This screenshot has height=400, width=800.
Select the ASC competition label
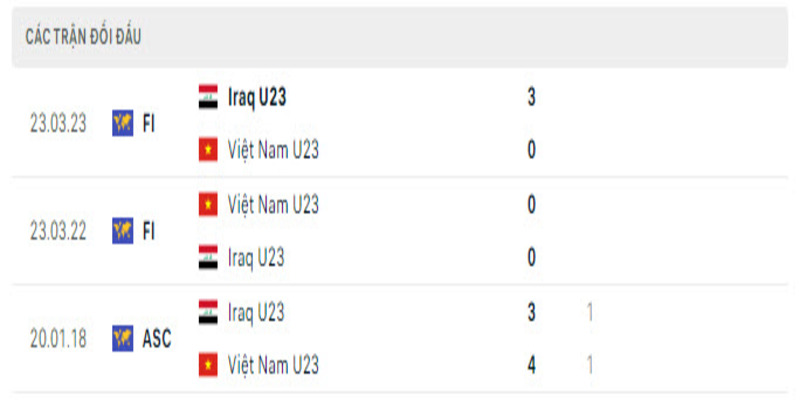pos(157,338)
